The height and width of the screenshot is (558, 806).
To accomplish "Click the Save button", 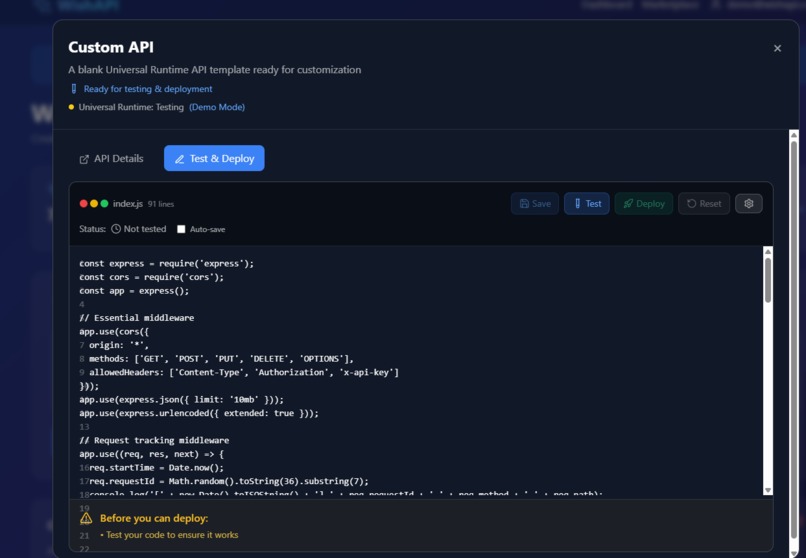I will [535, 203].
